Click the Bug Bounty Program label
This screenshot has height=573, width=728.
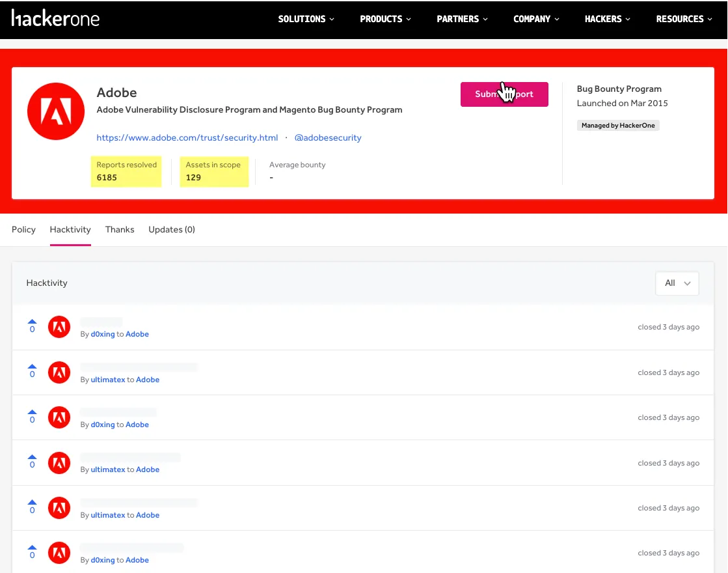pyautogui.click(x=619, y=89)
